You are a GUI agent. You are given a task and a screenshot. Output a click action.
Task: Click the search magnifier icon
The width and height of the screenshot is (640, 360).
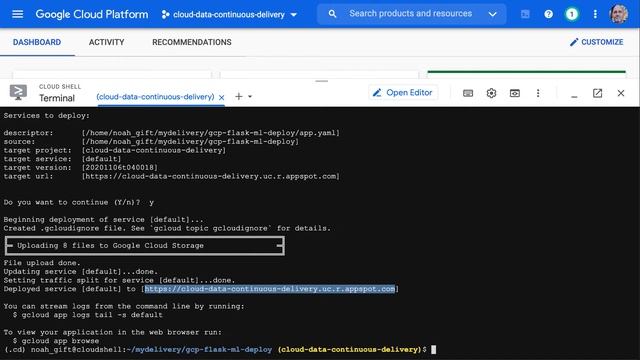point(333,14)
